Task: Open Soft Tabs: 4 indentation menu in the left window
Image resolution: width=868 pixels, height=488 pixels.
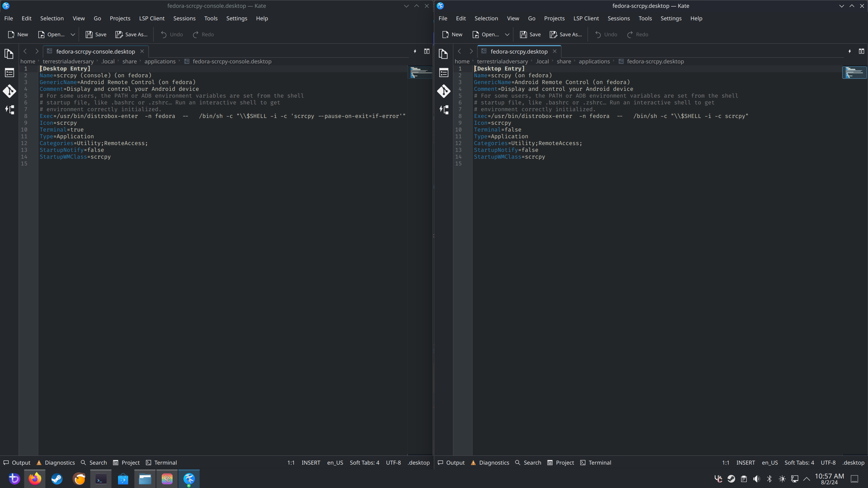Action: tap(364, 463)
